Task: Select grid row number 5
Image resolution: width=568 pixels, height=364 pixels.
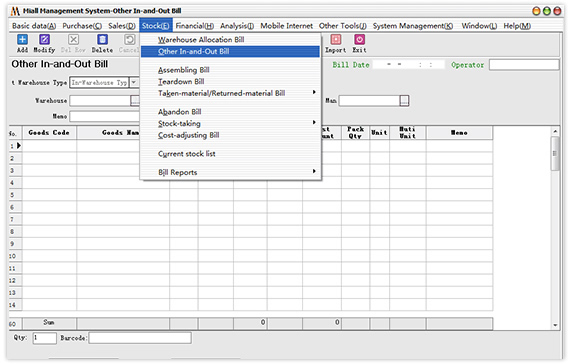Action: [16, 195]
